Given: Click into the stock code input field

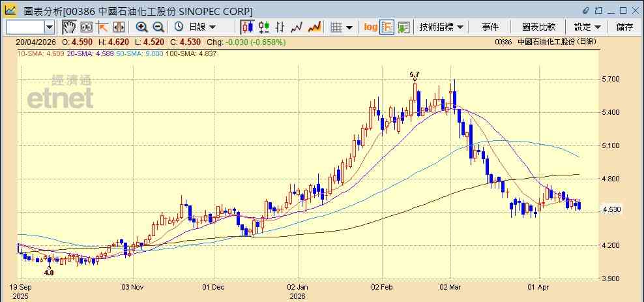Looking at the screenshot, I should pos(25,27).
